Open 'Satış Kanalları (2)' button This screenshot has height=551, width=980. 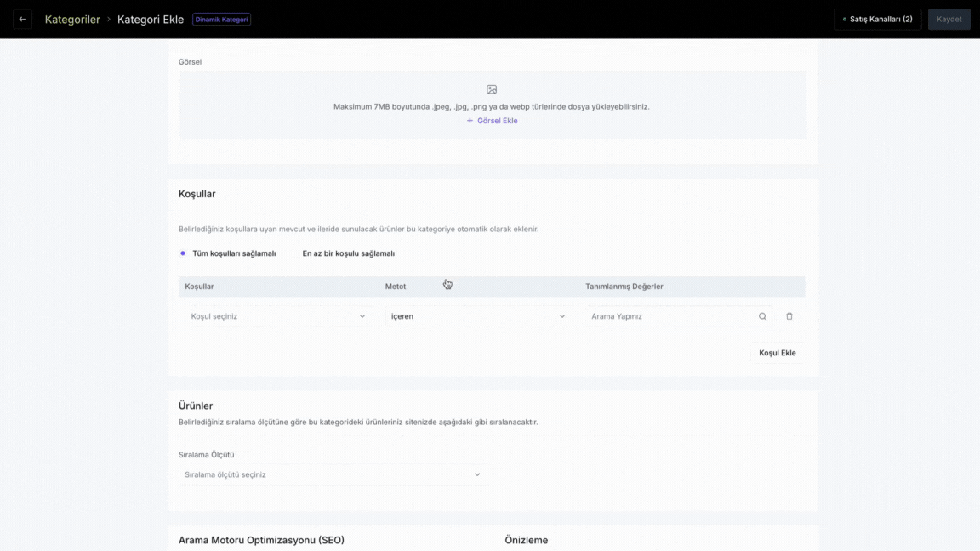tap(878, 20)
